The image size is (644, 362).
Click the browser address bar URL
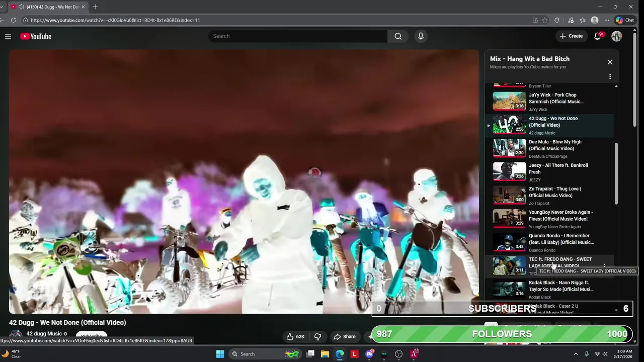[x=115, y=20]
